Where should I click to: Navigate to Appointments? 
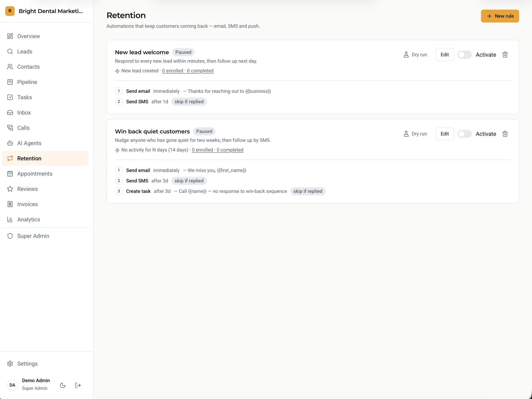(45, 174)
